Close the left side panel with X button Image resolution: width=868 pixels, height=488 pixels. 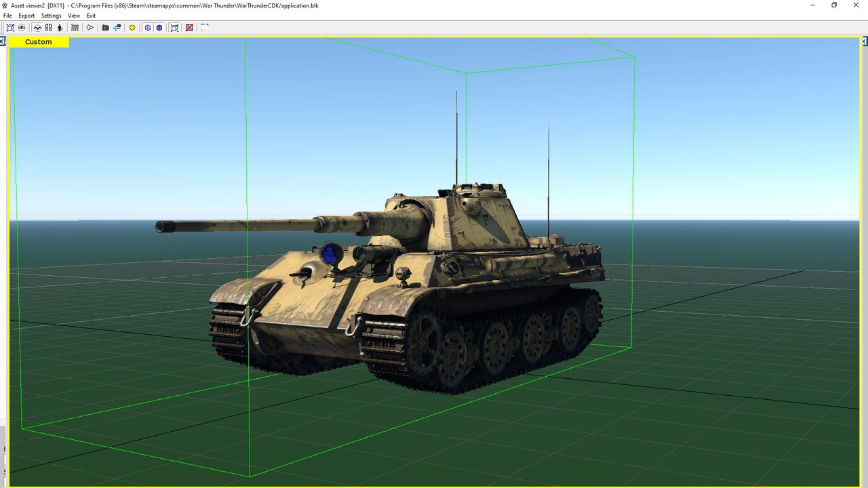tap(2, 41)
